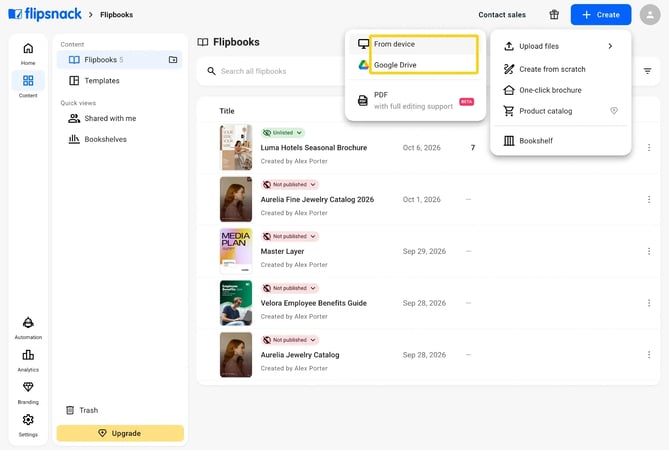
Task: Click the Aurelia Jewelry Catalog title
Action: coord(300,354)
